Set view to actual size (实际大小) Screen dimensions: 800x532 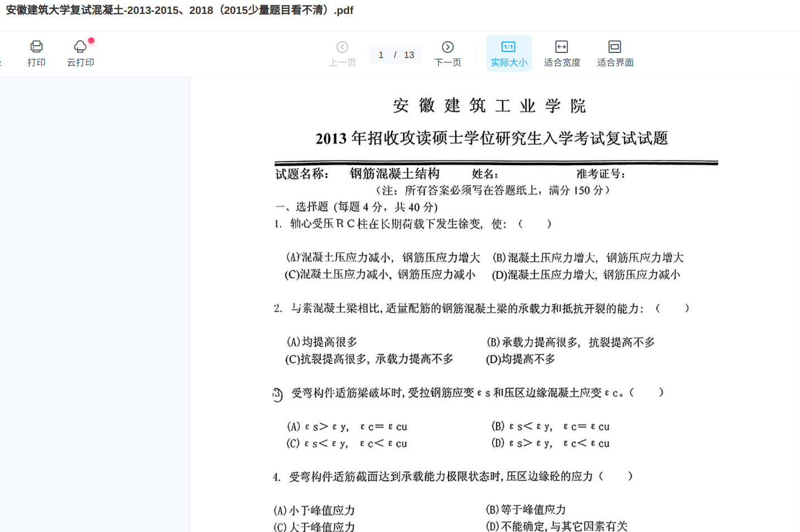pos(509,53)
